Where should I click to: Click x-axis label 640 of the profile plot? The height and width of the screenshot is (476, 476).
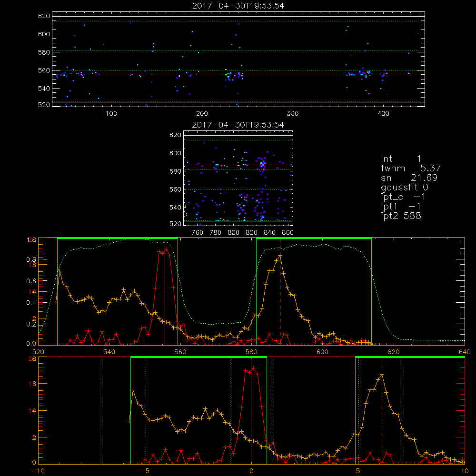click(465, 352)
